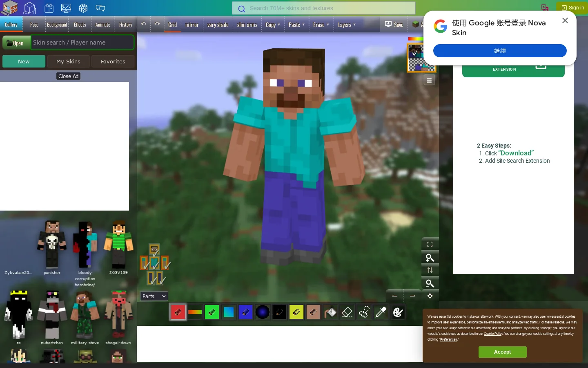Open the shirt/clothes icon in top bar
Viewport: 588px width, 368px height.
[49, 8]
